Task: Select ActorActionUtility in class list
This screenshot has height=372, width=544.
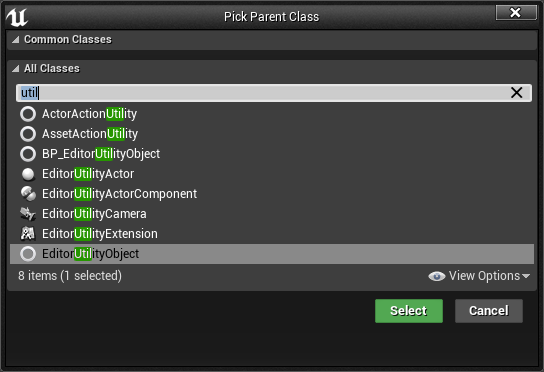Action: coord(272,114)
